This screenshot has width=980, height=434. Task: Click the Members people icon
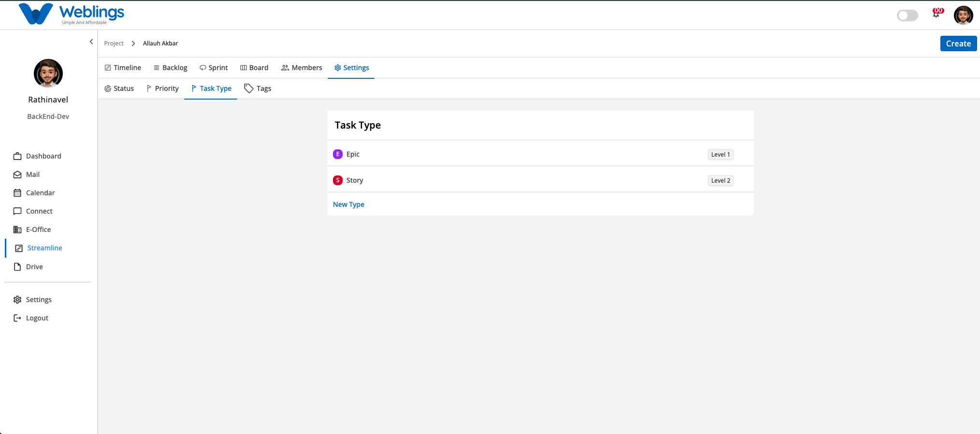click(x=285, y=68)
